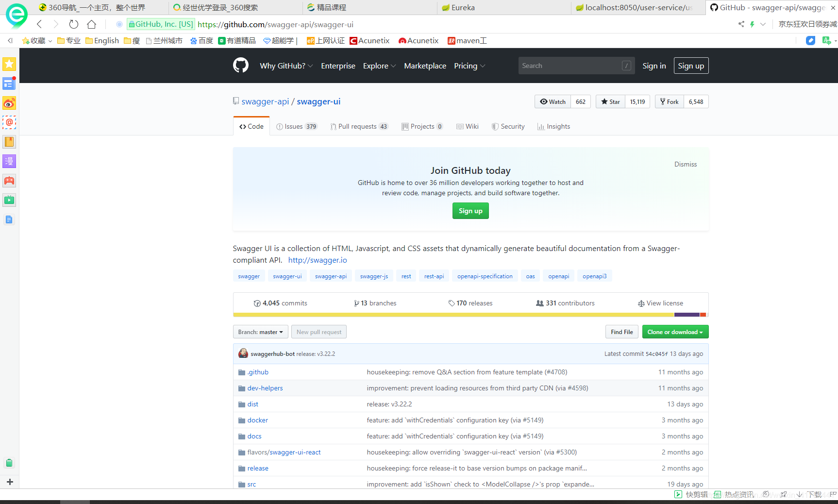Switch to the localhost:8050 browser tab
Viewport: 838px width, 504px height.
(638, 7)
